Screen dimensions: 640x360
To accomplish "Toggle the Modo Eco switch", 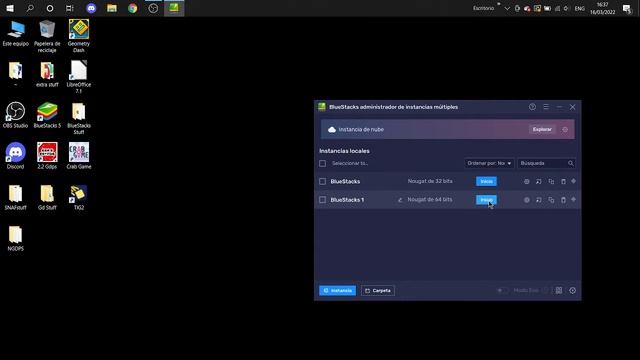I will point(502,290).
